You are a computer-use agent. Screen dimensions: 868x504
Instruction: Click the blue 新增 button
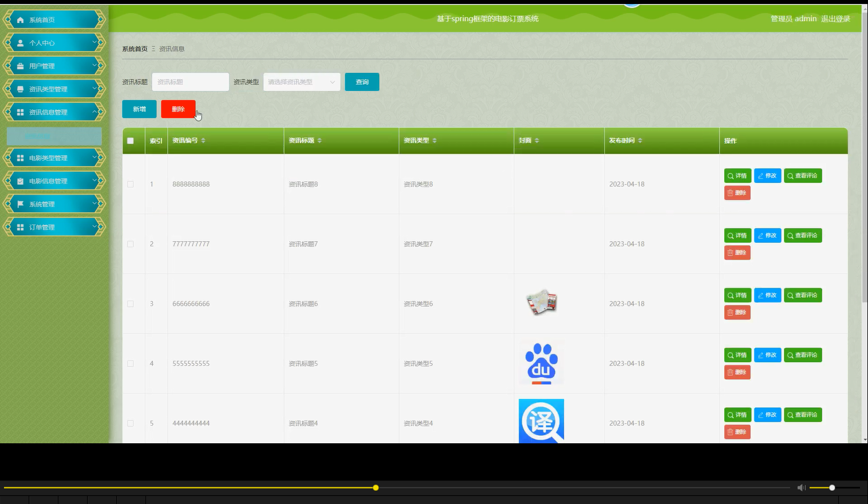[x=139, y=109]
